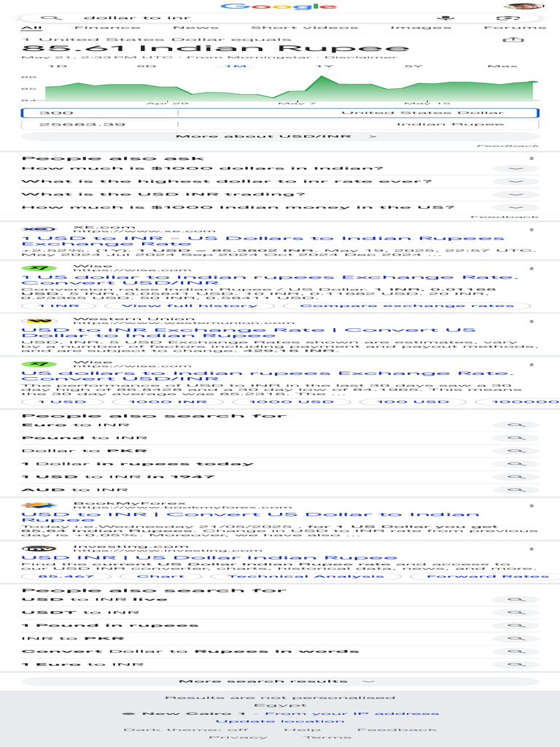Switch to the Forums tab
This screenshot has width=560, height=747.
click(515, 28)
